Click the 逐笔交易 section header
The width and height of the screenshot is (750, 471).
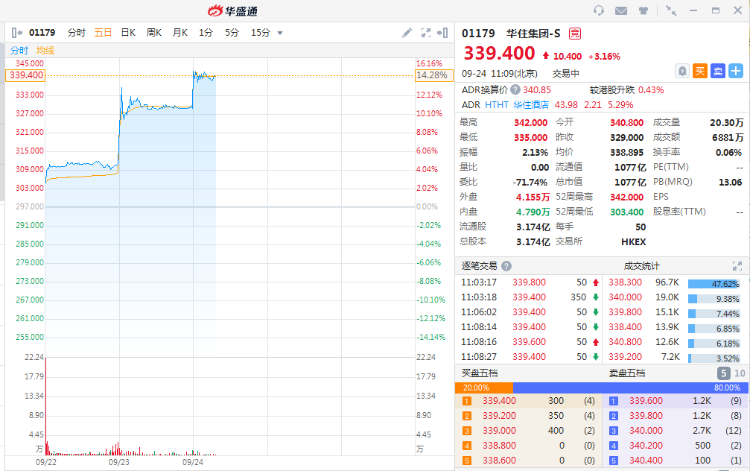pyautogui.click(x=479, y=266)
